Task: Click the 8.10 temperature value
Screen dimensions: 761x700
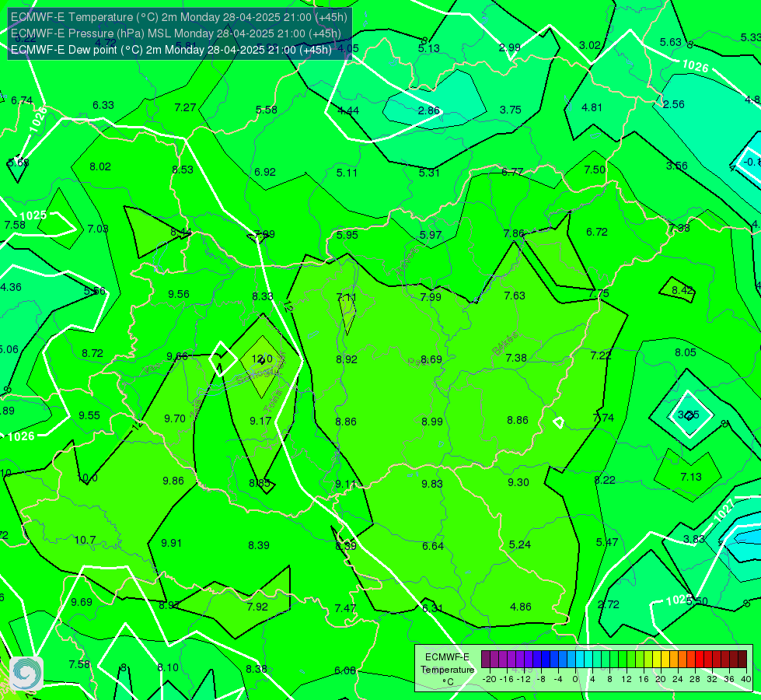Action: point(168,667)
